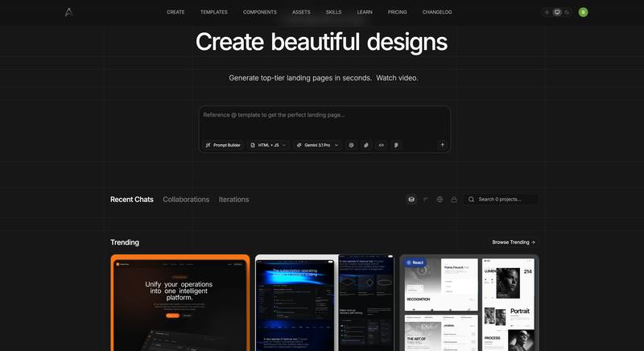
Task: Switch to light theme sun icon
Action: (547, 12)
